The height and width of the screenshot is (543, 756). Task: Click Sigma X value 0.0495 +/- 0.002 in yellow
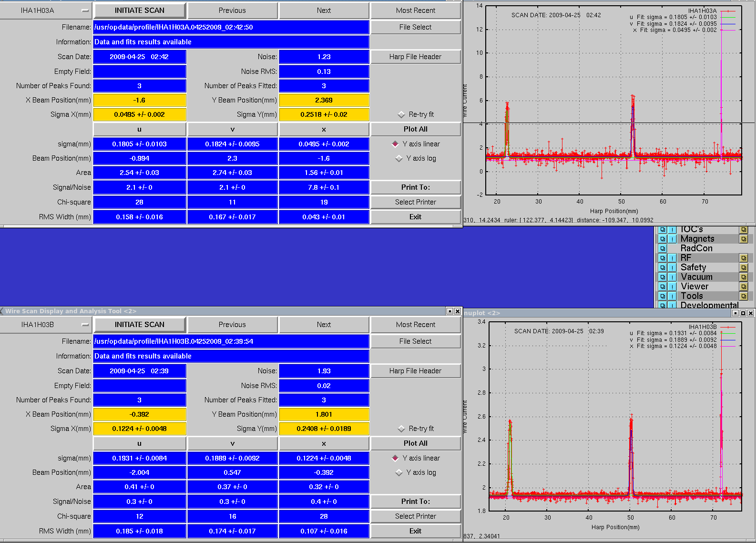tap(140, 114)
